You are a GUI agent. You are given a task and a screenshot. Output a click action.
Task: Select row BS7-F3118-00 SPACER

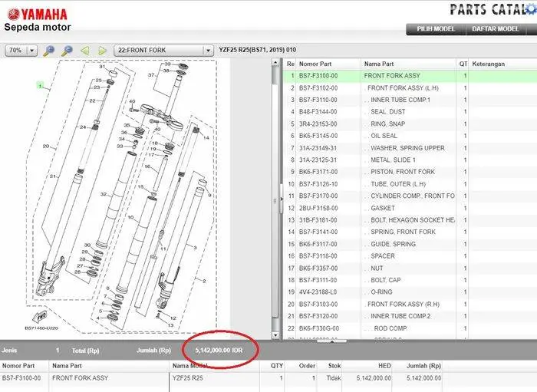410,256
